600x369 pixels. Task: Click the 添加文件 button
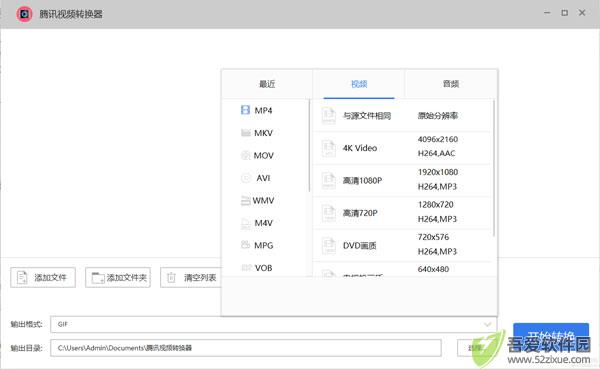pyautogui.click(x=43, y=278)
